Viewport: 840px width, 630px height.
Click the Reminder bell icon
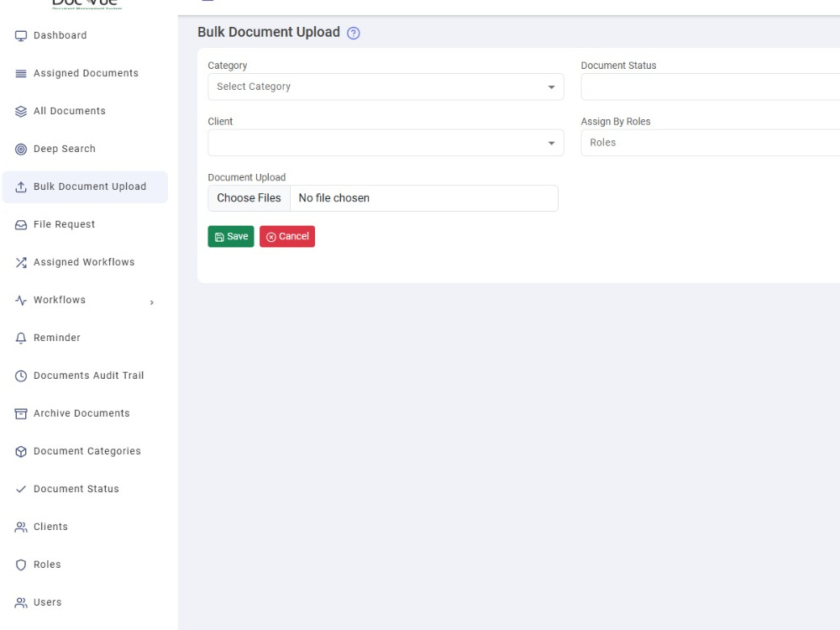pos(21,338)
